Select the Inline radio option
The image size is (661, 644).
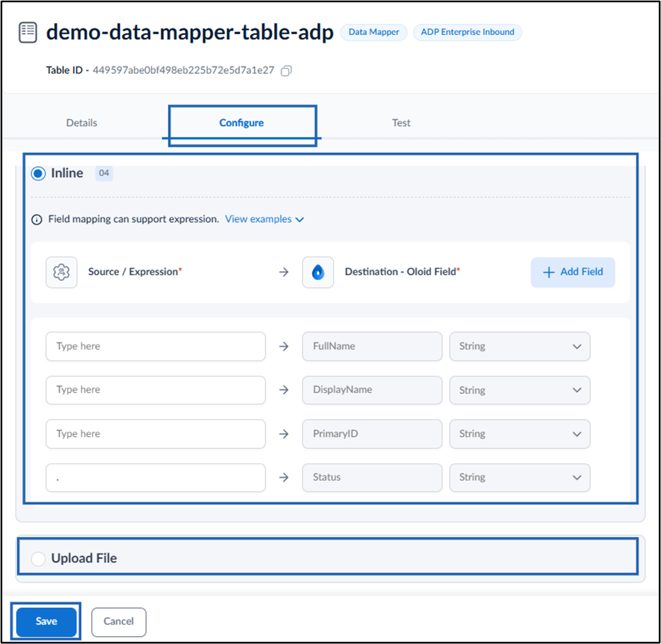[x=38, y=173]
